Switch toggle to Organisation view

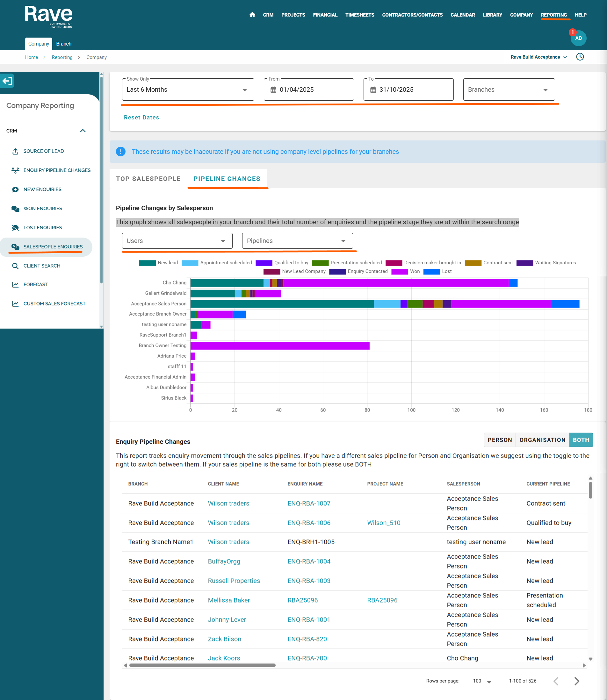click(542, 440)
